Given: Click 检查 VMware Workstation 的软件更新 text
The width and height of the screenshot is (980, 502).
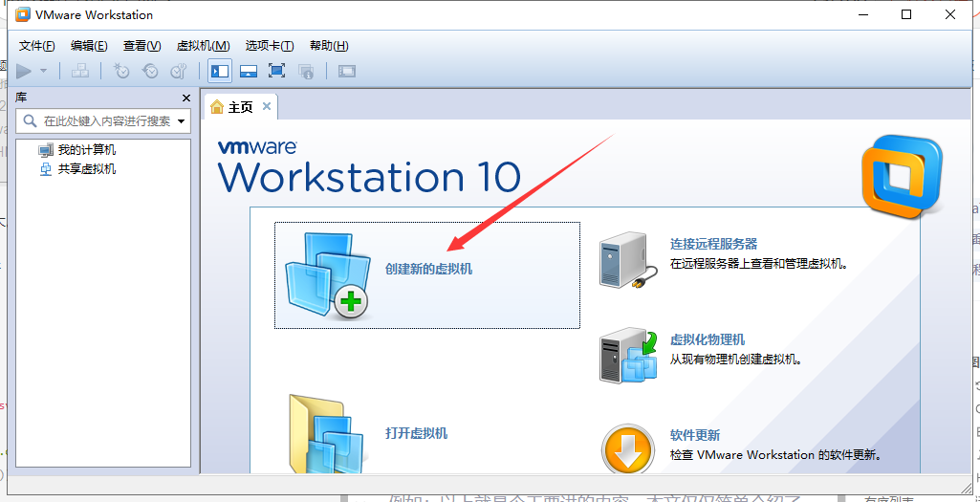Looking at the screenshot, I should tap(775, 454).
